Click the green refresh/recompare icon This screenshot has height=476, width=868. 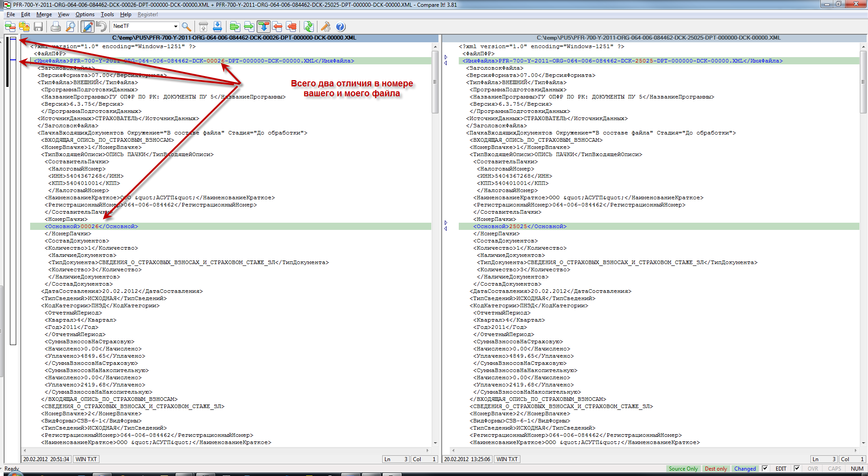[308, 27]
